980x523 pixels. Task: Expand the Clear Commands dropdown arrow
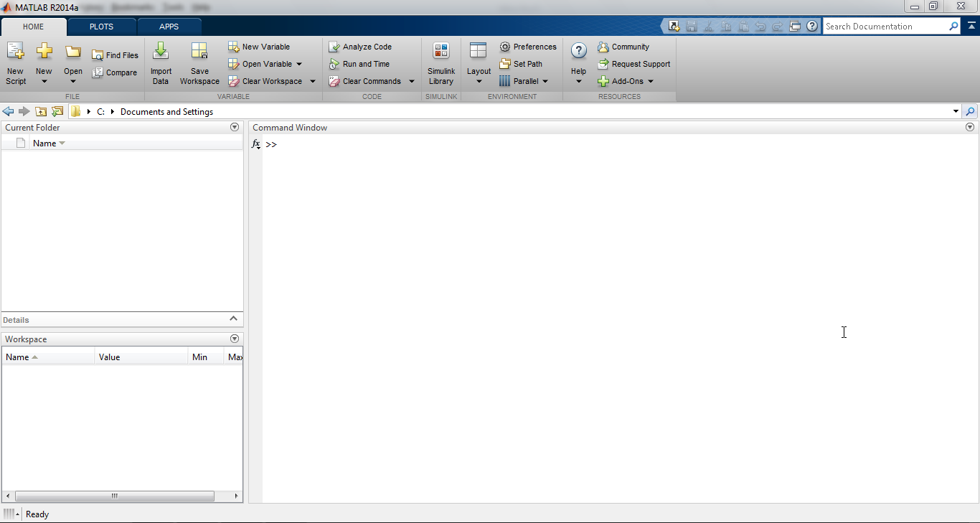pos(412,81)
